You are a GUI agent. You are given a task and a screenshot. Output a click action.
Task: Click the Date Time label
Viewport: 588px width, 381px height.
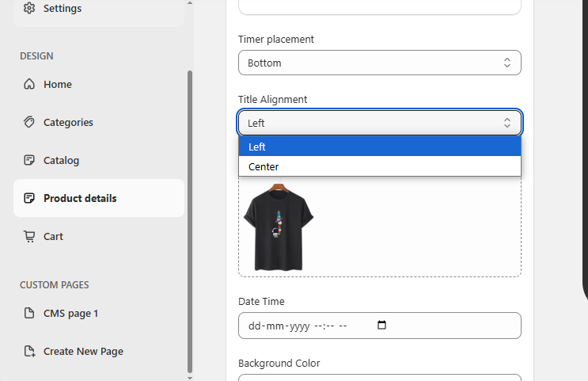click(261, 302)
